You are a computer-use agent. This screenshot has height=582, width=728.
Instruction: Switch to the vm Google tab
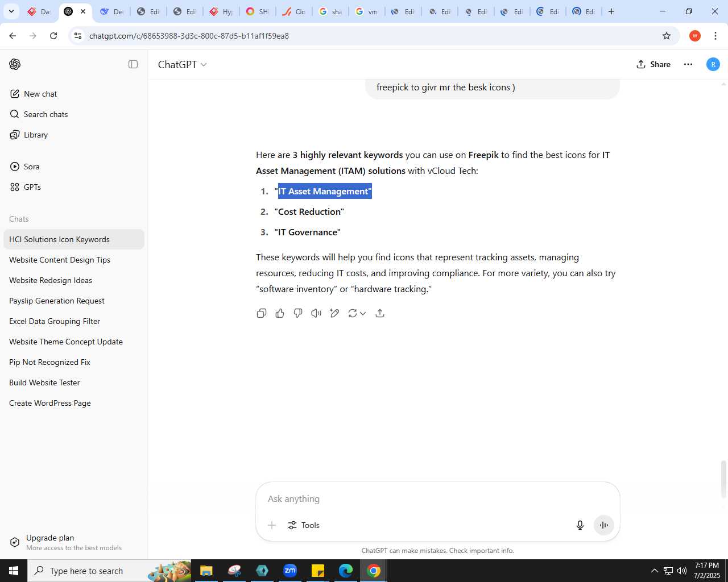pyautogui.click(x=366, y=11)
